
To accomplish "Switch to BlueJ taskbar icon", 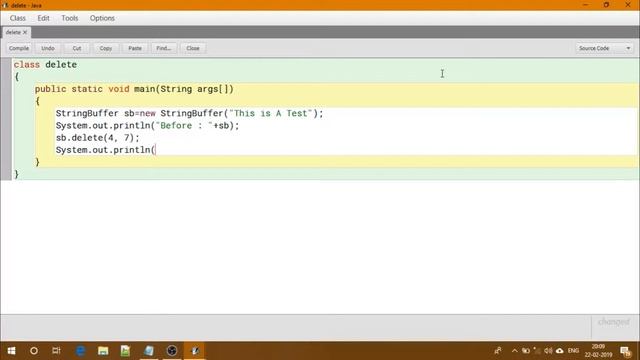I will pos(195,351).
